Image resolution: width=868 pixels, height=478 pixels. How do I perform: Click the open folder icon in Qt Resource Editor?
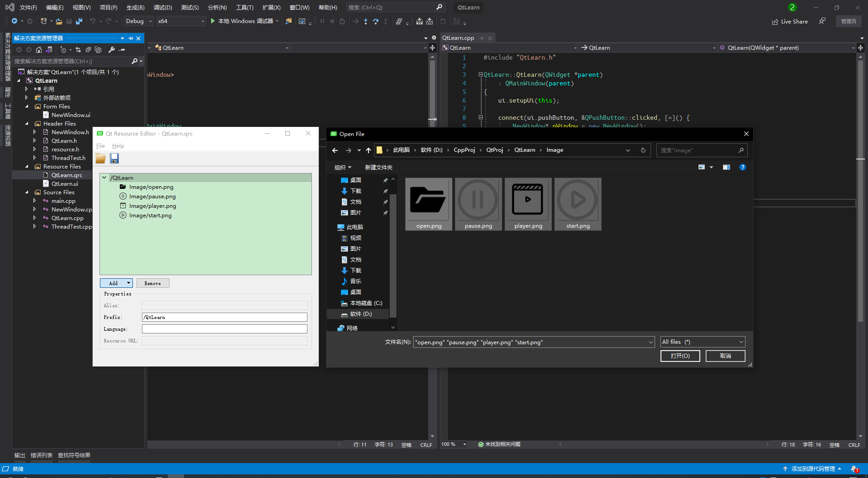pyautogui.click(x=100, y=158)
